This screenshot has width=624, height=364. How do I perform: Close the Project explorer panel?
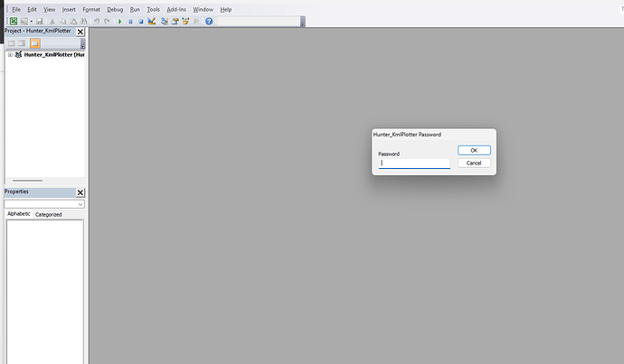[x=80, y=31]
